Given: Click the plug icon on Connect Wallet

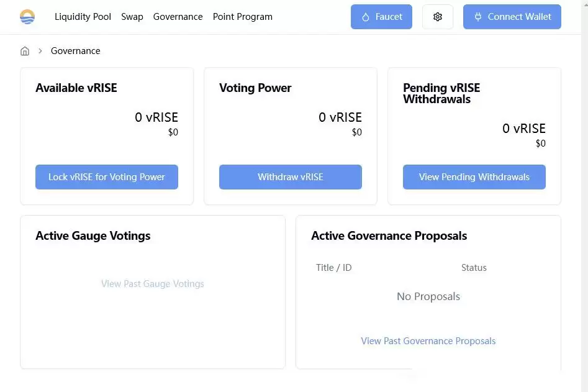Looking at the screenshot, I should [x=477, y=17].
